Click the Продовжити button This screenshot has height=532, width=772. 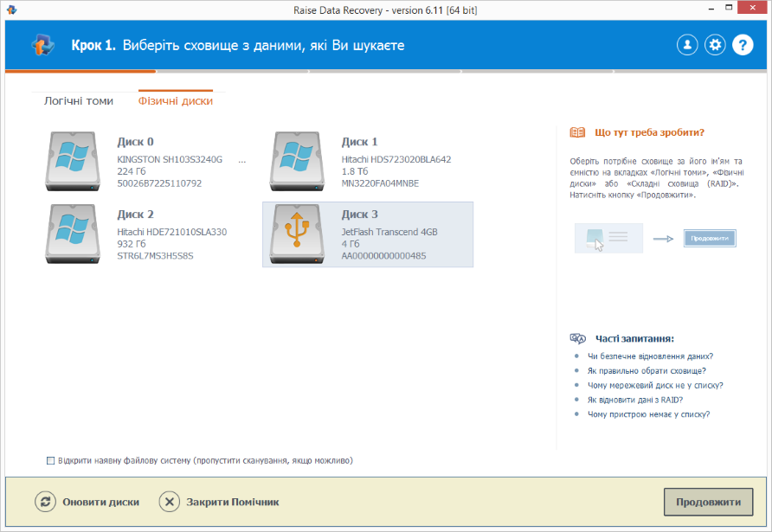(708, 502)
